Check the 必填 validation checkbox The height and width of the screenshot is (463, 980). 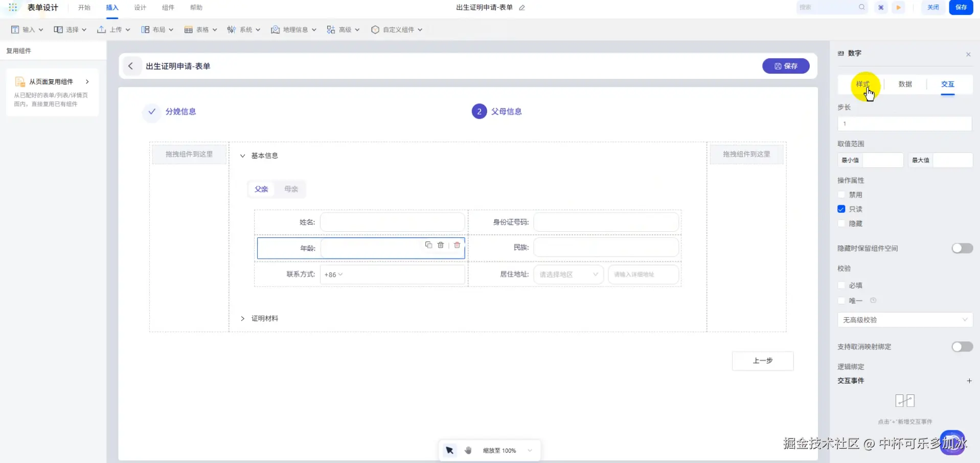841,285
